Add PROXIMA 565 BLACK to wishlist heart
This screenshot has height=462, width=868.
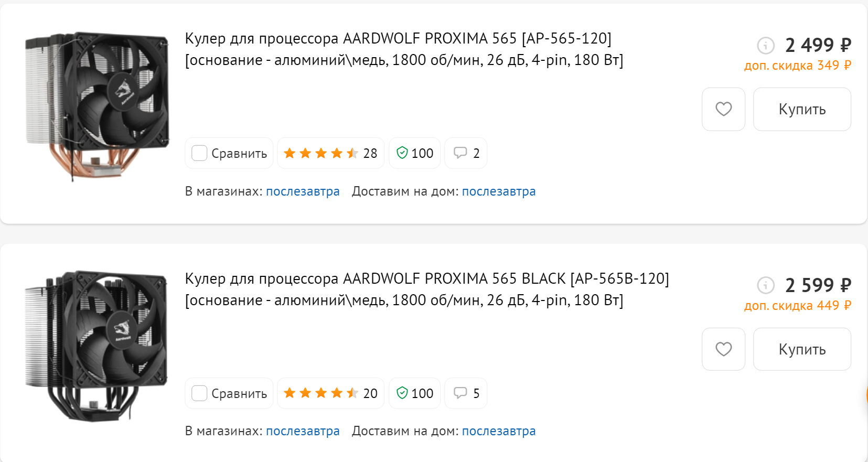coord(723,349)
